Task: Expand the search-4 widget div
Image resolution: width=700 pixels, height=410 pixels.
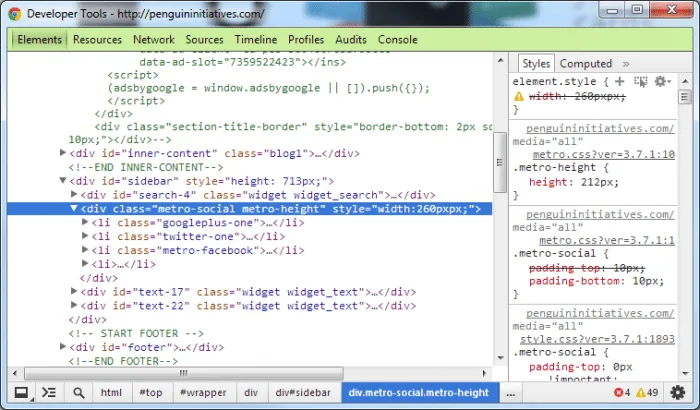Action: (x=74, y=194)
